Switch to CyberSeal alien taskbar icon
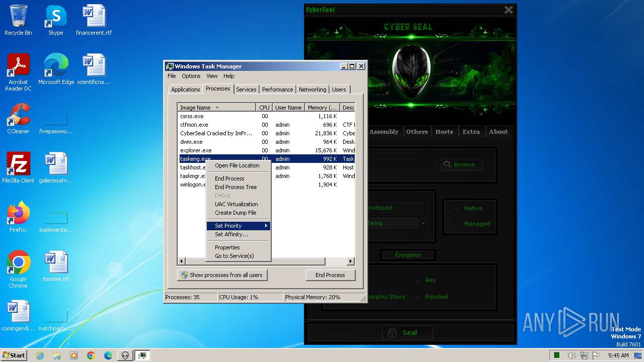Screen dimensions: 644x362 coord(125,355)
